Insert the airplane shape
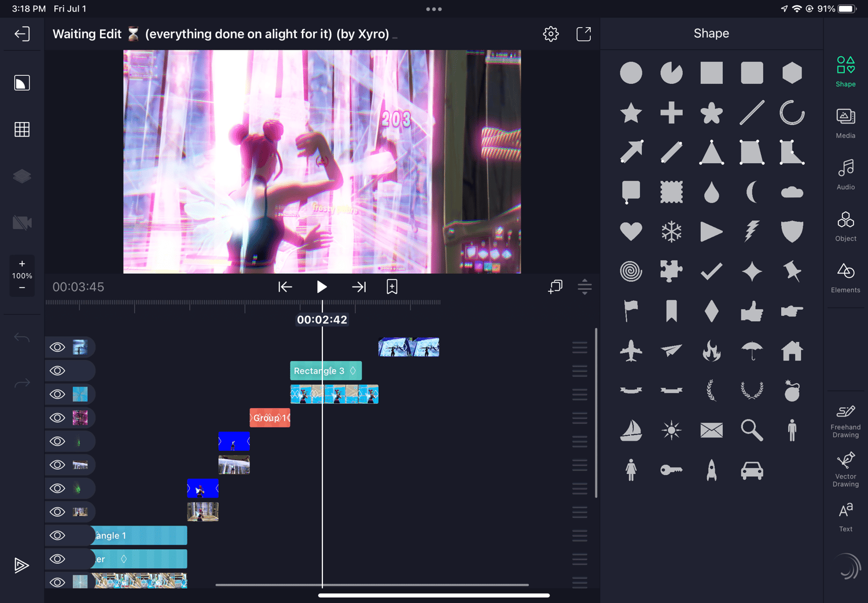Viewport: 868px width, 603px height. [631, 351]
